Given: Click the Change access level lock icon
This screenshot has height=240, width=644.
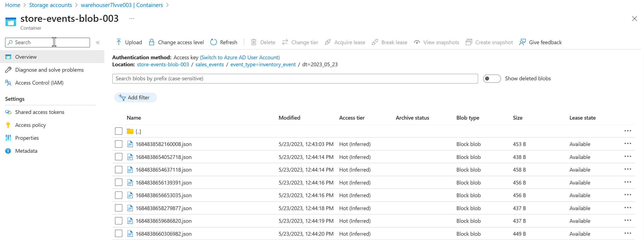Looking at the screenshot, I should coord(152,42).
